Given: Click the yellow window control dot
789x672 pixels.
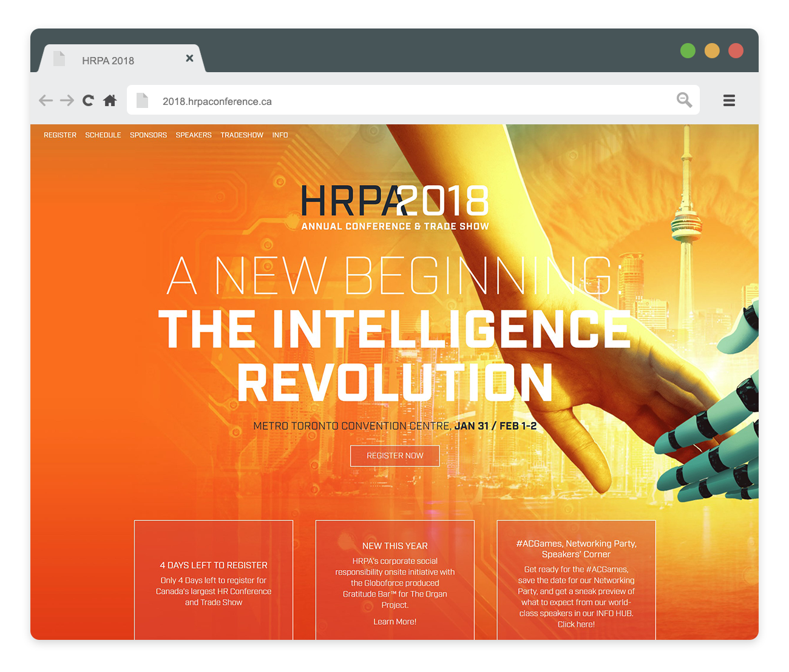Looking at the screenshot, I should pyautogui.click(x=712, y=50).
